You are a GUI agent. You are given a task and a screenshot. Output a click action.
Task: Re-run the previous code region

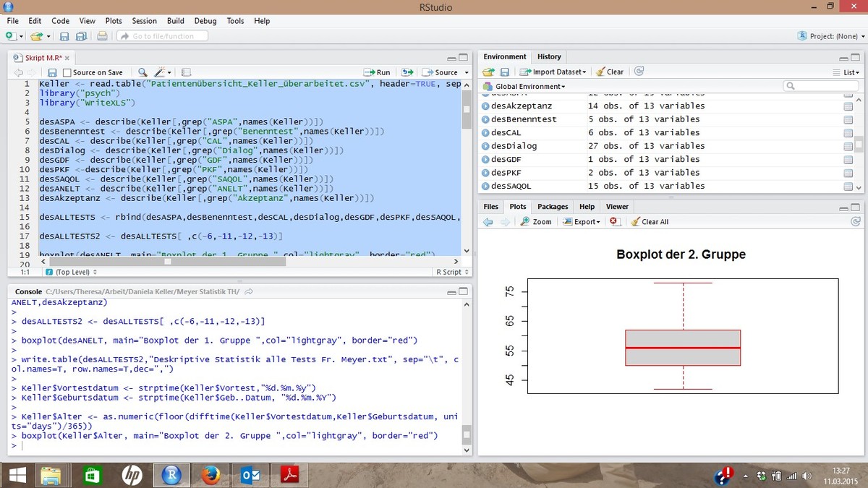(x=408, y=72)
